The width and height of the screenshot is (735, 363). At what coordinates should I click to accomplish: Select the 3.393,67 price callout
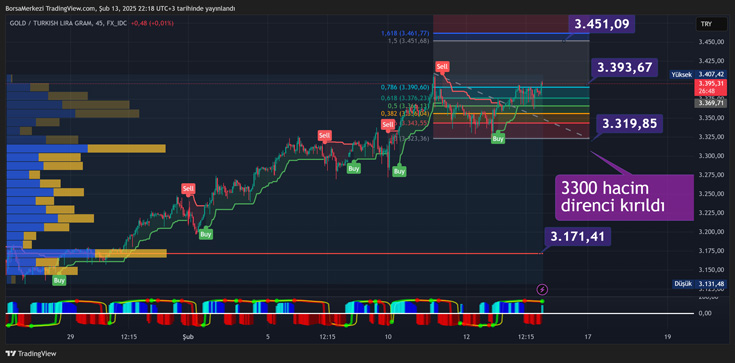[x=625, y=68]
